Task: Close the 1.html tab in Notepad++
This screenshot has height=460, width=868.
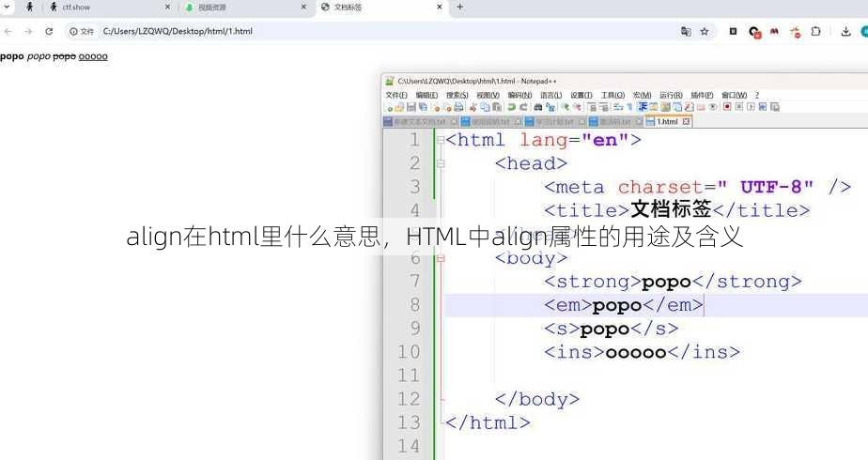Action: pyautogui.click(x=686, y=122)
